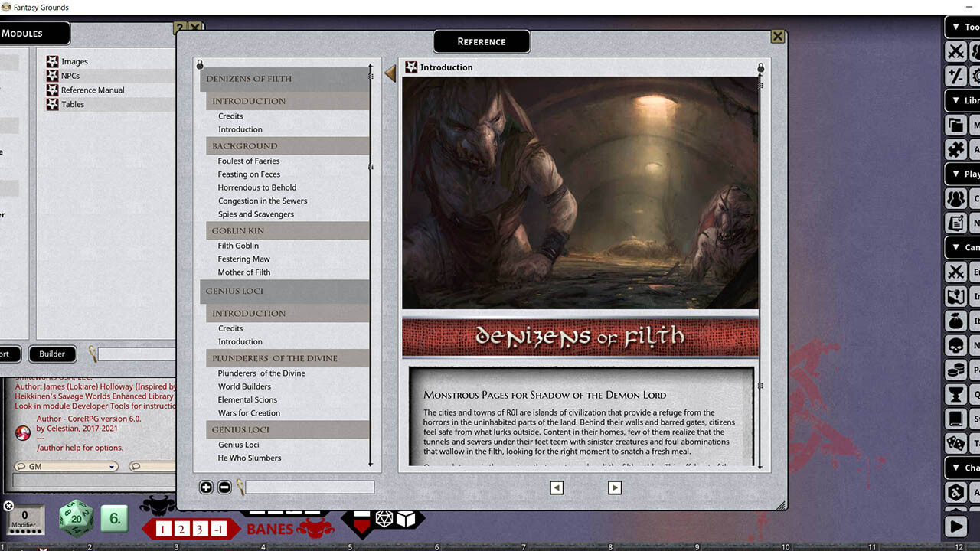The height and width of the screenshot is (551, 980).
Task: Lock the Denizens of Filth contents panel
Action: coord(199,64)
